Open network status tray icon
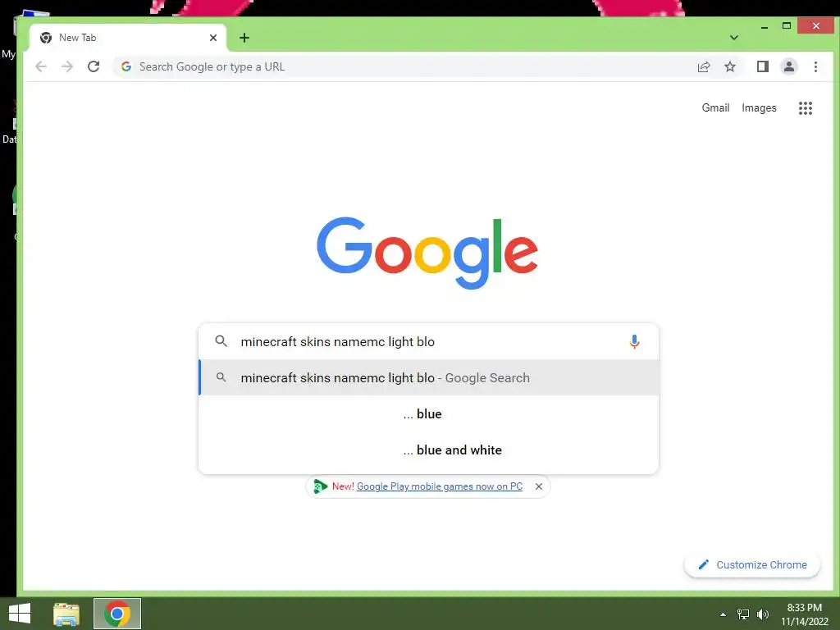Viewport: 840px width, 630px height. coord(743,614)
